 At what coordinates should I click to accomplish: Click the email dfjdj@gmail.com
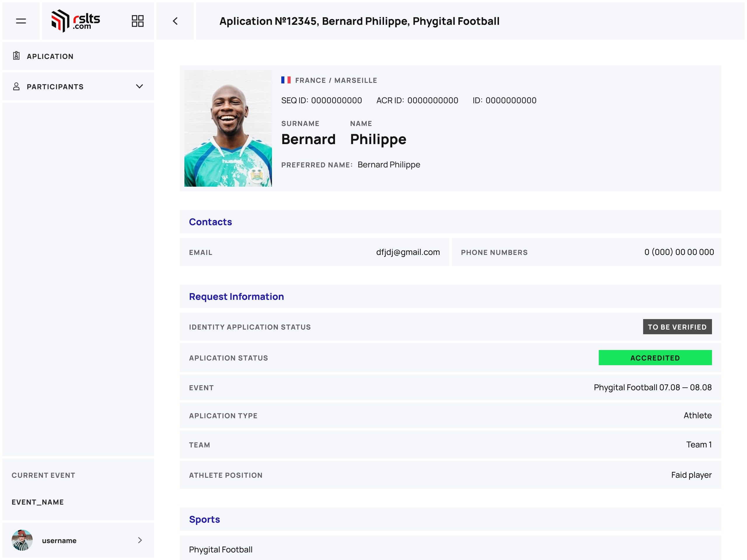408,252
